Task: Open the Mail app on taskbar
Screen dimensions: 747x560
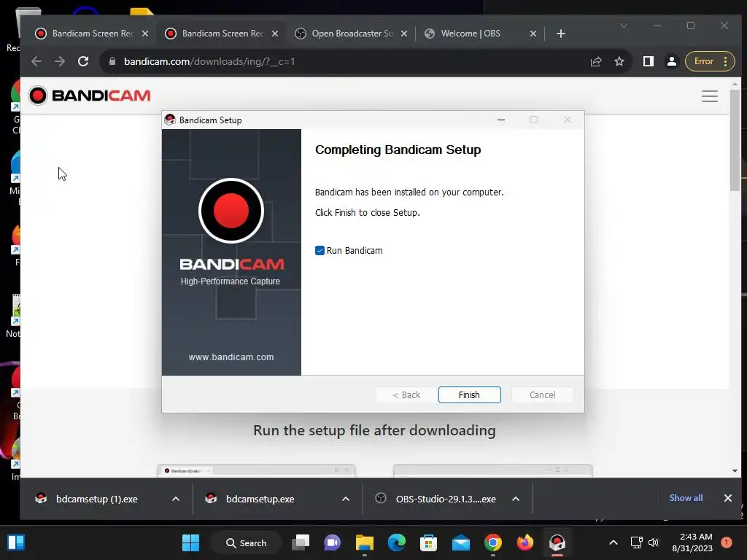Action: click(x=461, y=542)
